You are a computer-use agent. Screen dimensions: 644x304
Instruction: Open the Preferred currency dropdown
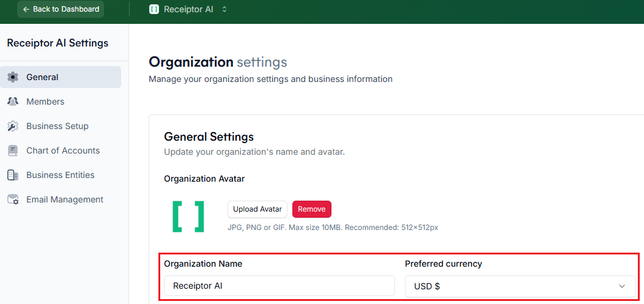pos(520,286)
